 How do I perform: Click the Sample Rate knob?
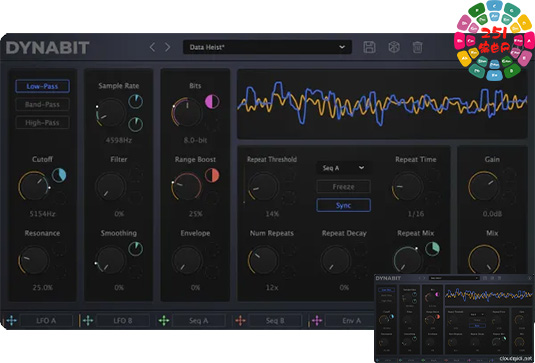pos(110,112)
